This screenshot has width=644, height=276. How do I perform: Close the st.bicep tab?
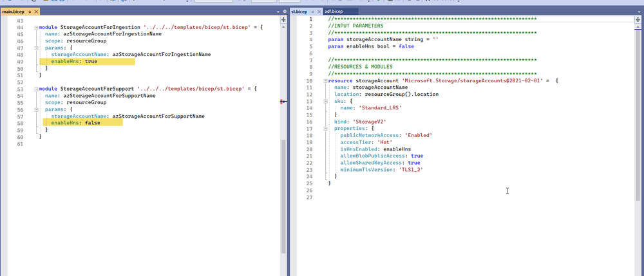click(x=319, y=12)
